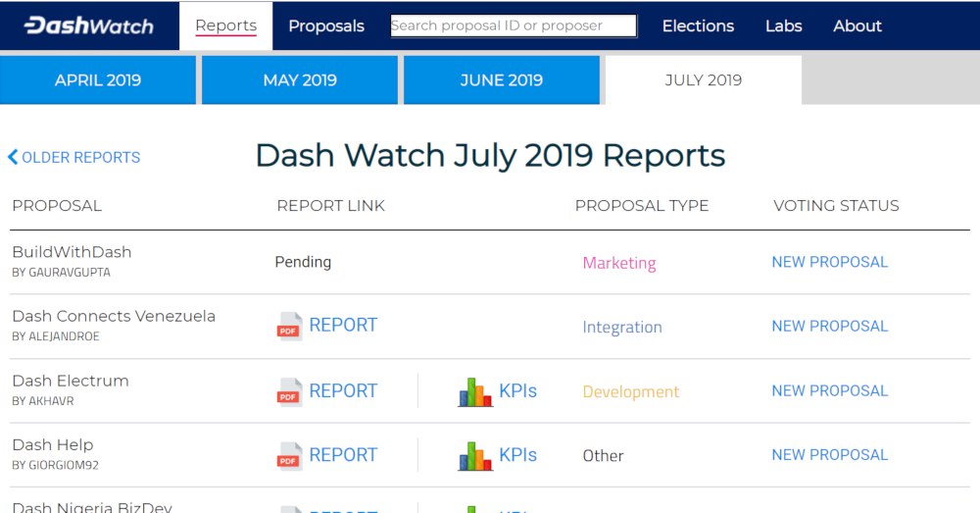Switch to the JUNE 2019 tab
Screen dimensions: 980x513
501,80
